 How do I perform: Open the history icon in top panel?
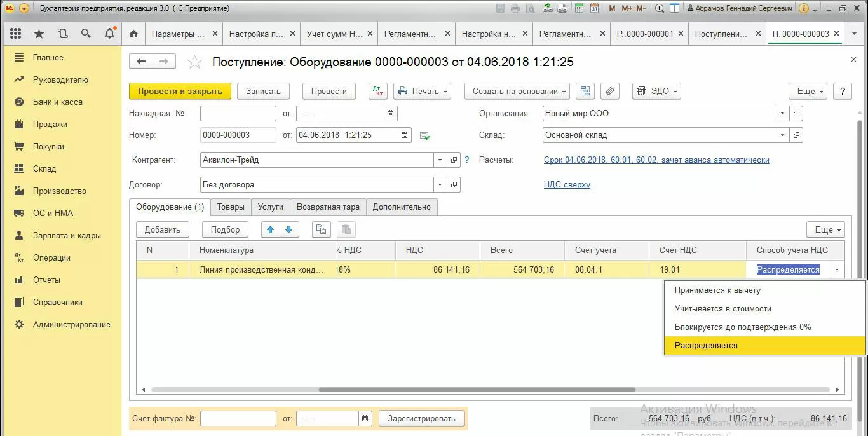tap(62, 34)
